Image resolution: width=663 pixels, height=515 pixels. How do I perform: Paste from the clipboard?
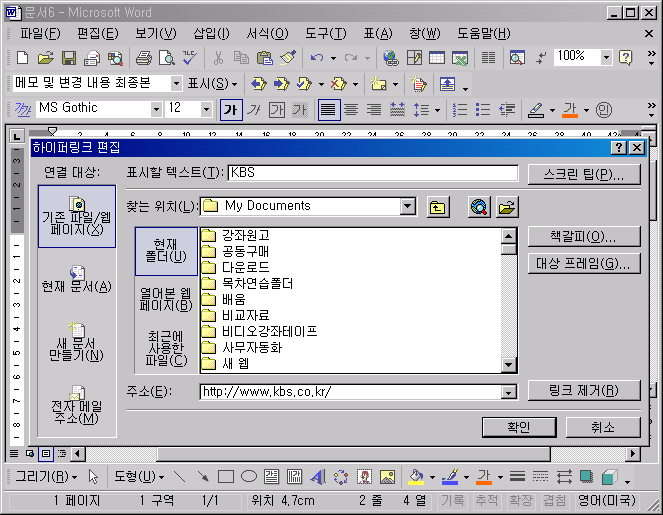265,58
